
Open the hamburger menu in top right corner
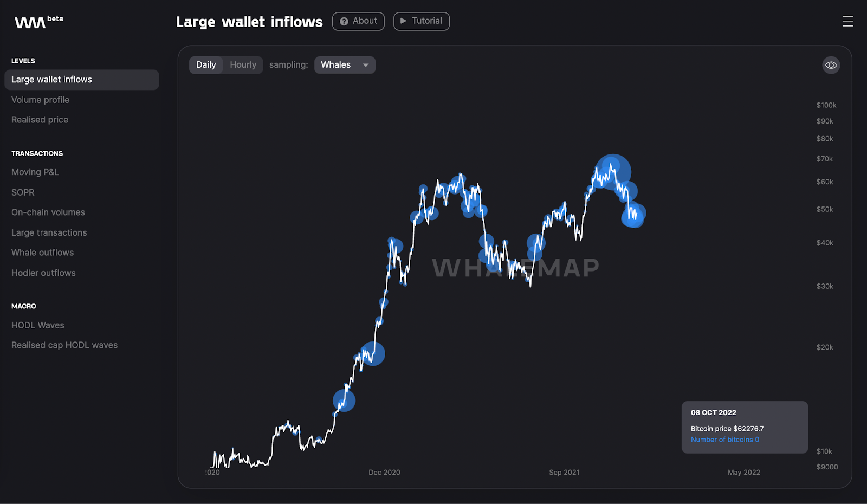(x=847, y=22)
